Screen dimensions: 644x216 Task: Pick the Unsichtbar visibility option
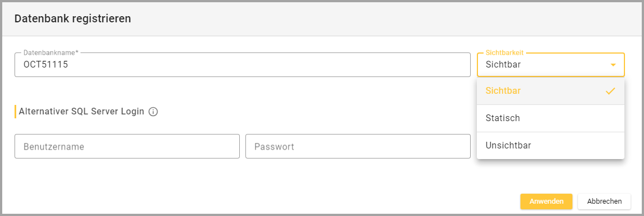pyautogui.click(x=550, y=146)
